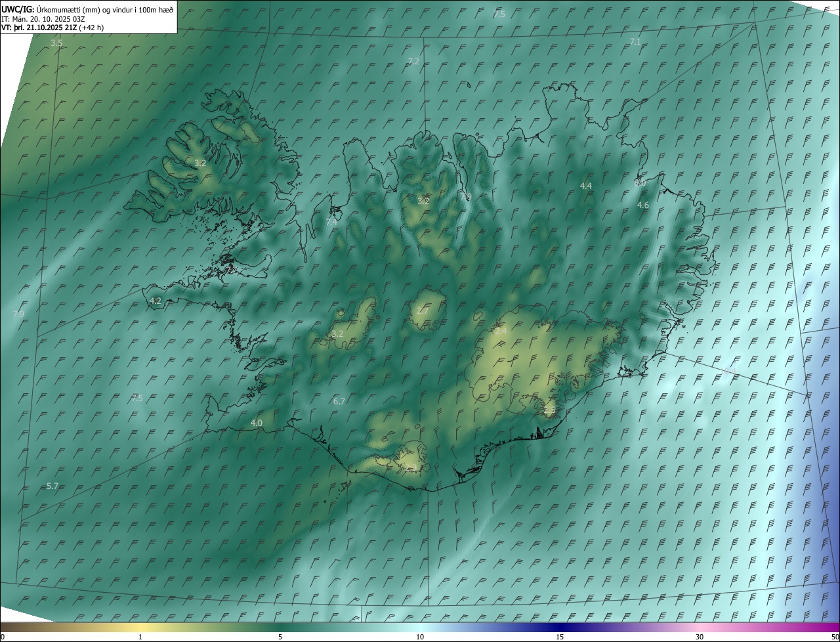Pick the yellow color on the legend bar
The height and width of the screenshot is (642, 840).
pos(140,627)
